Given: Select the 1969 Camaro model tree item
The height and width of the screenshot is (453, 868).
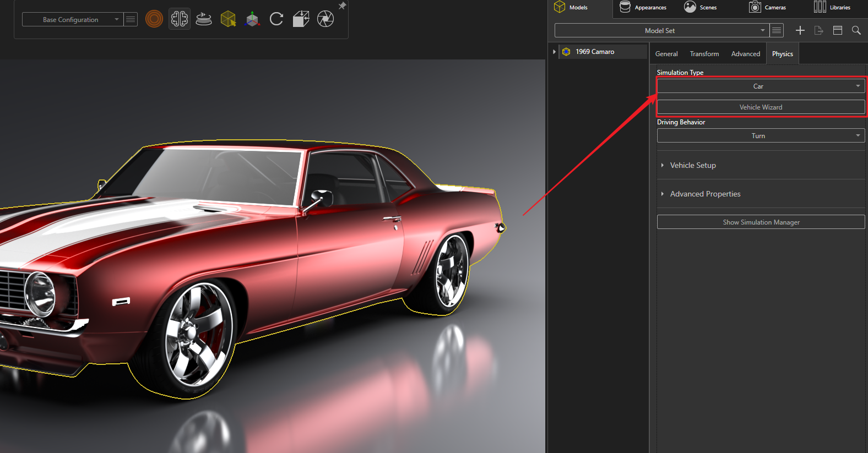Looking at the screenshot, I should click(595, 52).
